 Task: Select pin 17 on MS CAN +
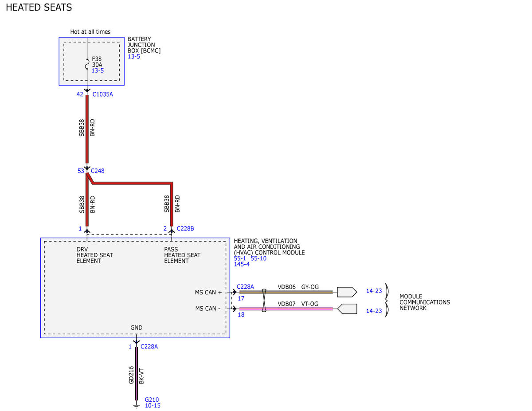click(241, 298)
